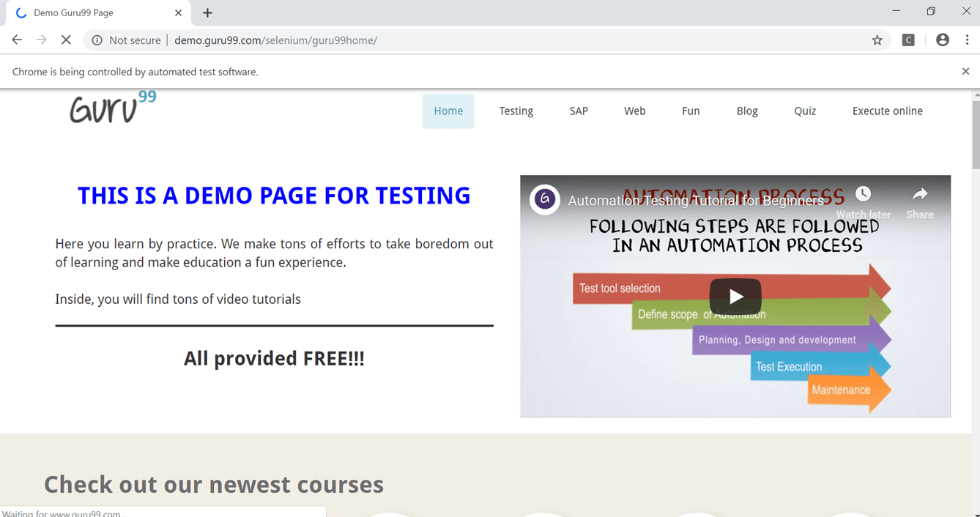
Task: Open new tab with plus button
Action: tap(208, 13)
